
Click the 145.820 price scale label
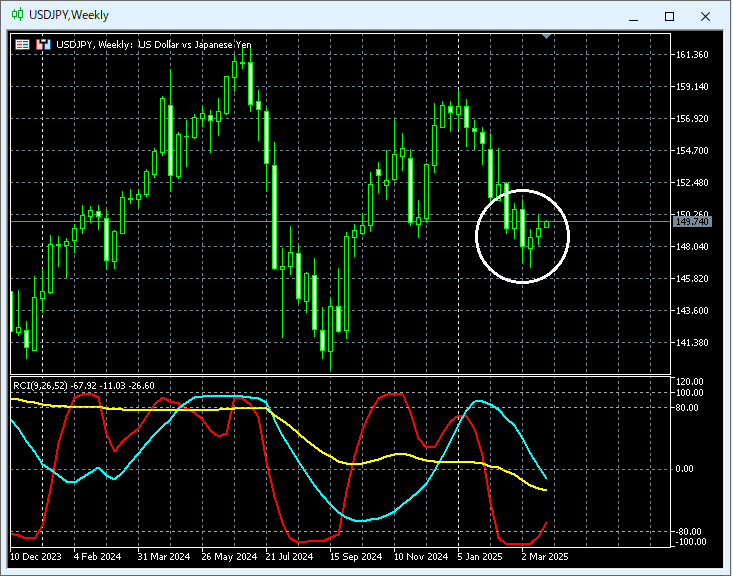pyautogui.click(x=692, y=279)
